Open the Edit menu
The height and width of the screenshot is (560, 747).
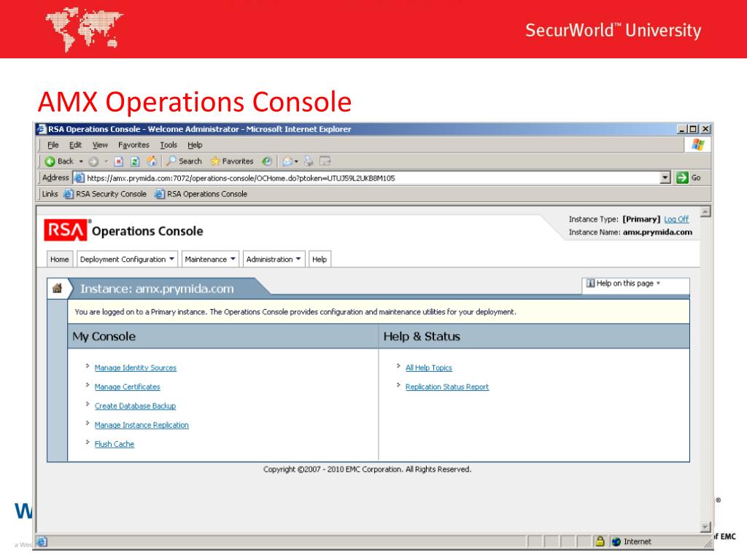pyautogui.click(x=75, y=145)
